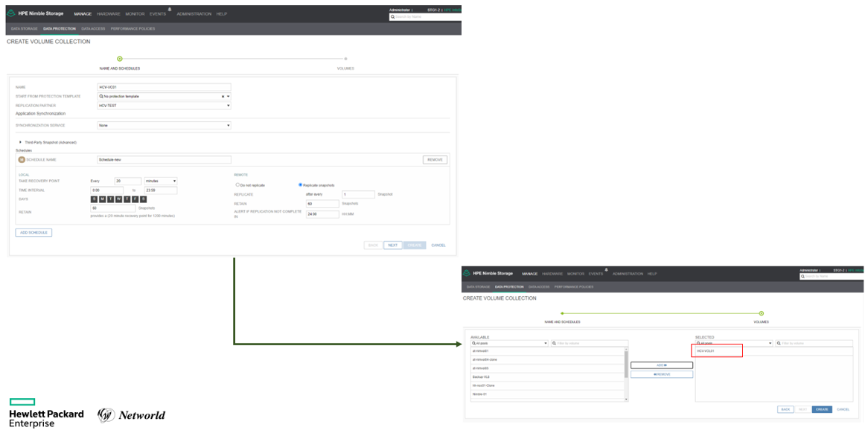The height and width of the screenshot is (436, 868).
Task: Click the NAME AND SCHEDULES step circle in upper window
Action: pyautogui.click(x=120, y=59)
